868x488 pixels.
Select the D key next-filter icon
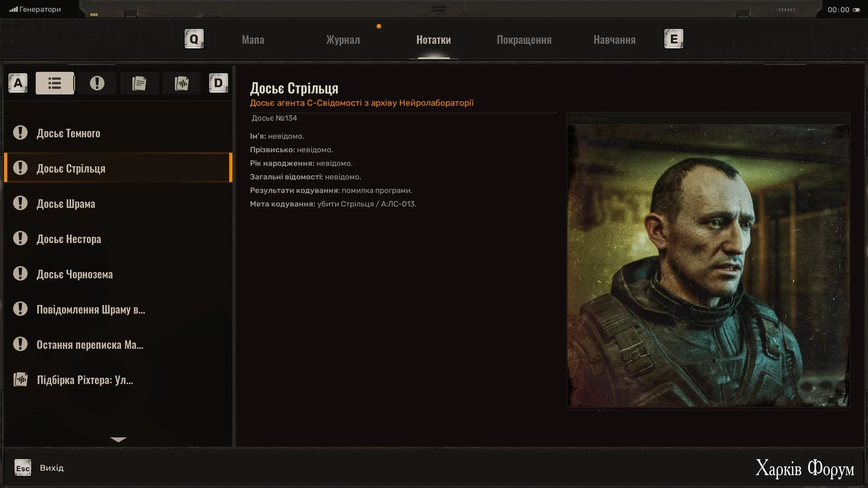point(218,83)
